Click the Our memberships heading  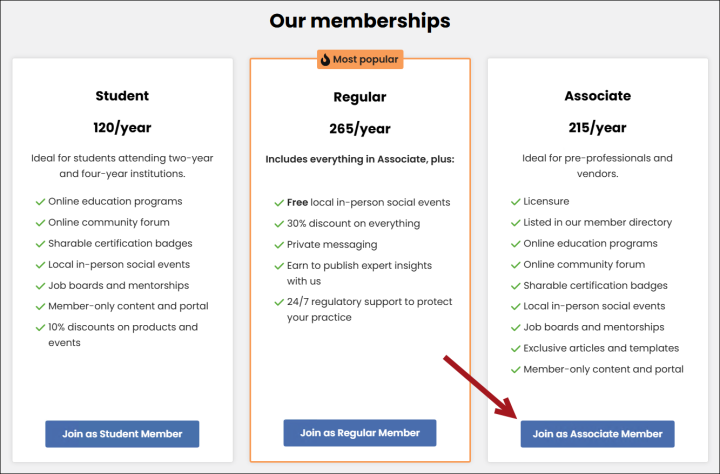pos(360,21)
